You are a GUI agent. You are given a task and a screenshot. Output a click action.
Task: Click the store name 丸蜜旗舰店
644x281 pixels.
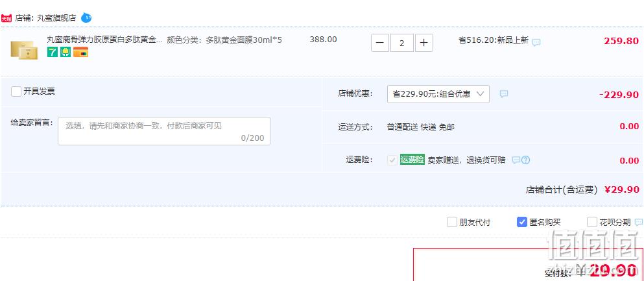[x=56, y=18]
